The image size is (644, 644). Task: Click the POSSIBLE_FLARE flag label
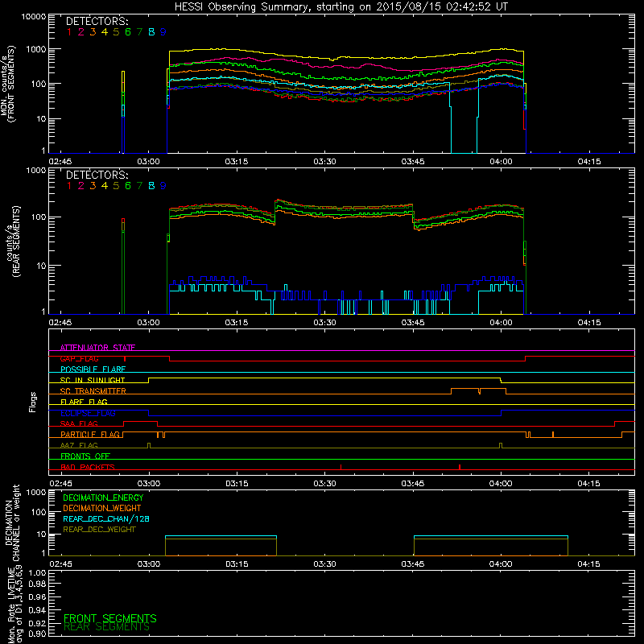(x=93, y=369)
